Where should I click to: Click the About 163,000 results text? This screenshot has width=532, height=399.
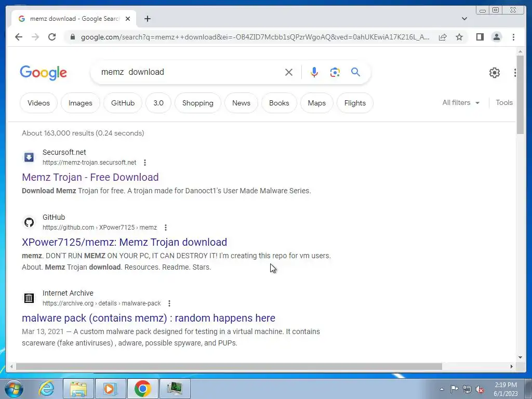[x=83, y=133]
